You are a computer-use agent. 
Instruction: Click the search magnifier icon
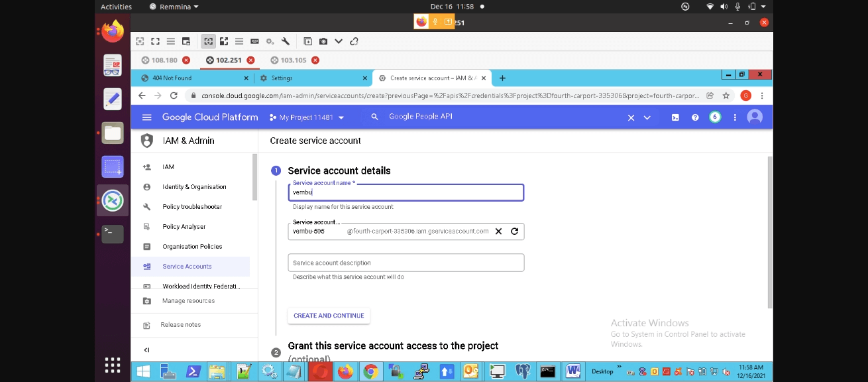tap(374, 117)
